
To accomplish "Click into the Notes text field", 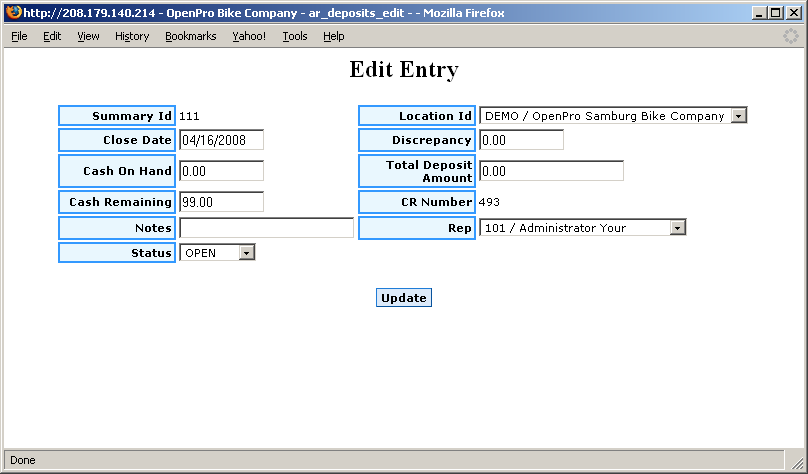I will 266,228.
